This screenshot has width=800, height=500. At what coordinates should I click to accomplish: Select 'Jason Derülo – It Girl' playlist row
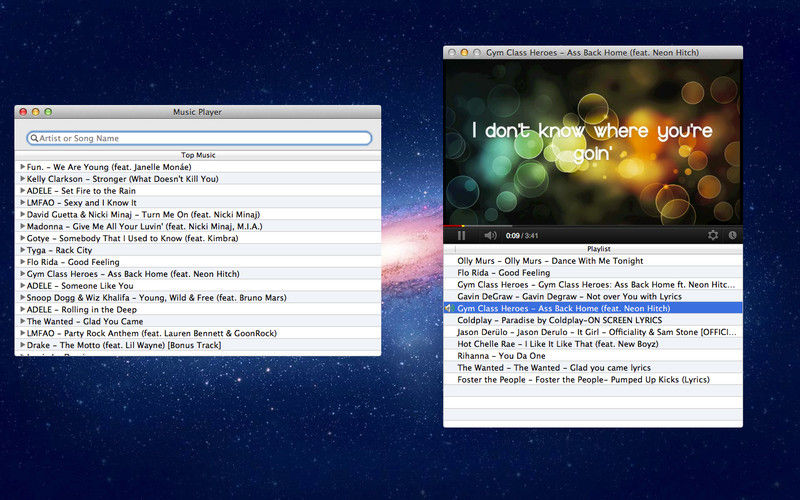click(x=593, y=332)
